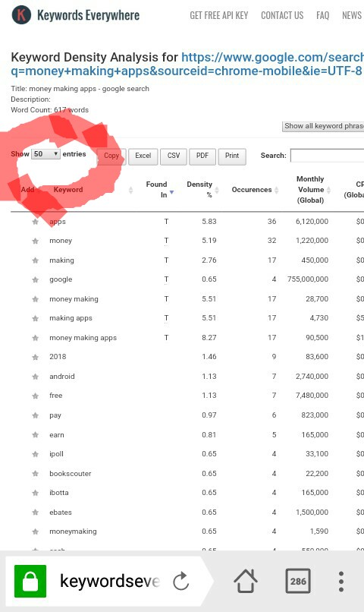Tap the browser home icon
Screen dimensions: 364x612
point(246,581)
